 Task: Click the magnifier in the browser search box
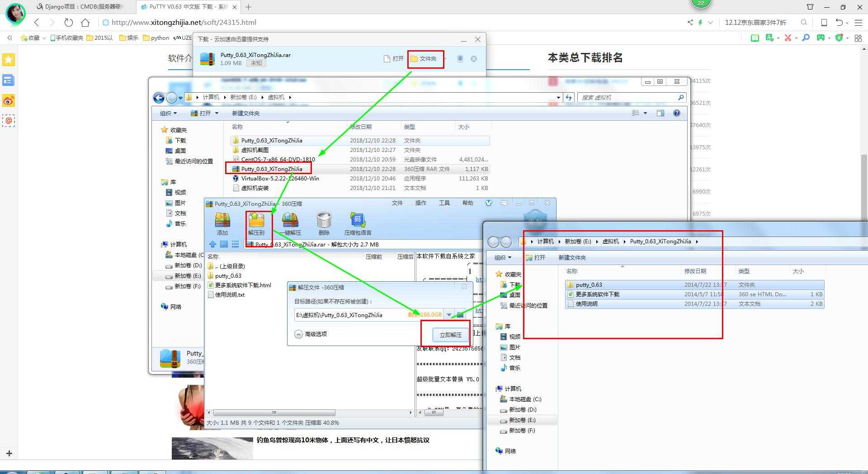point(804,22)
